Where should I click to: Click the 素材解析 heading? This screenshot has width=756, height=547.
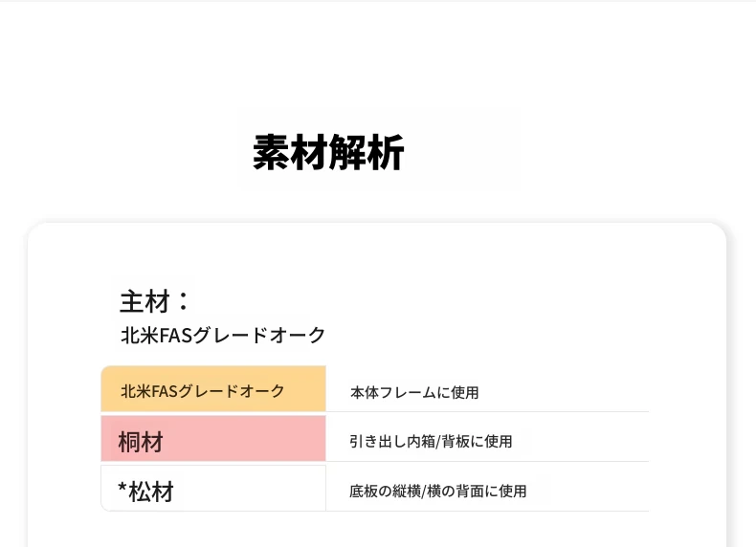pos(328,152)
